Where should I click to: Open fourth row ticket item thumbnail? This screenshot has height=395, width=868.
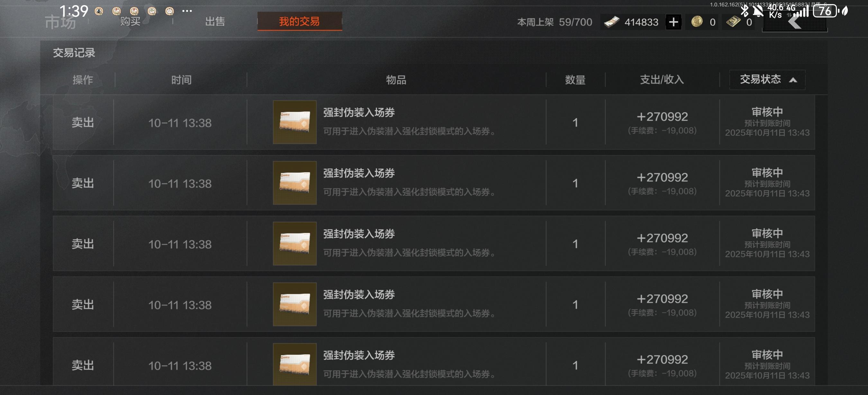[x=294, y=304]
